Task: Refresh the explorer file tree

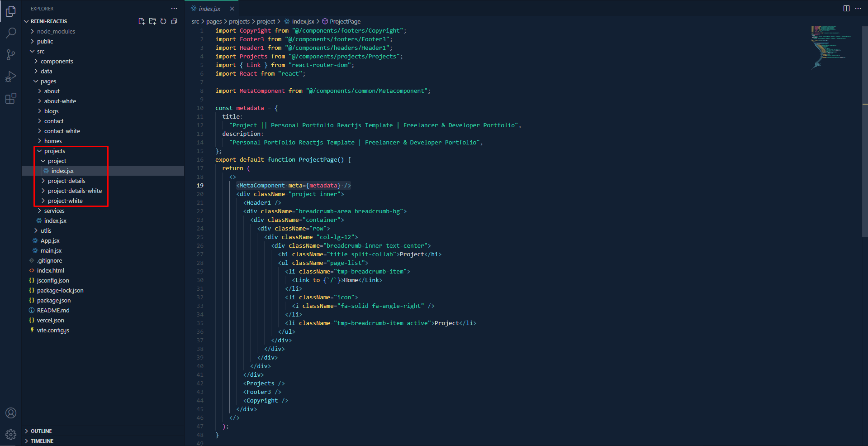Action: [163, 21]
